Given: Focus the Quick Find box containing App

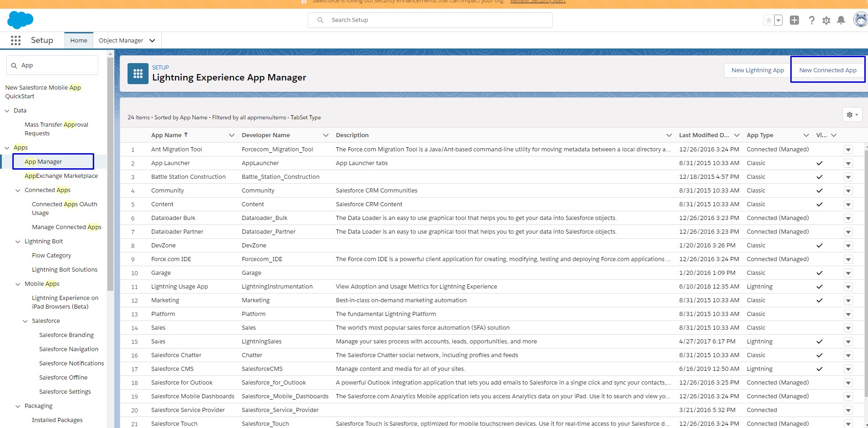Looking at the screenshot, I should (x=52, y=65).
